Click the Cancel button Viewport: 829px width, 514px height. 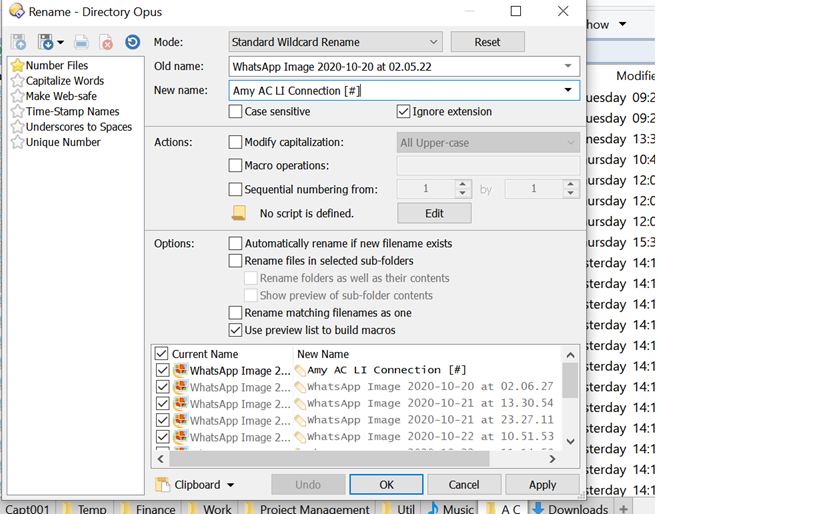464,484
